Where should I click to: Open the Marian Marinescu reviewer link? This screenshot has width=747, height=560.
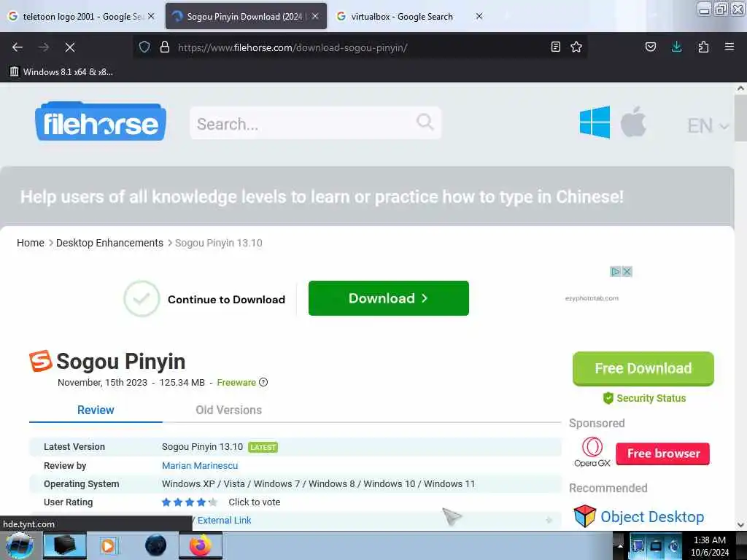pos(200,466)
